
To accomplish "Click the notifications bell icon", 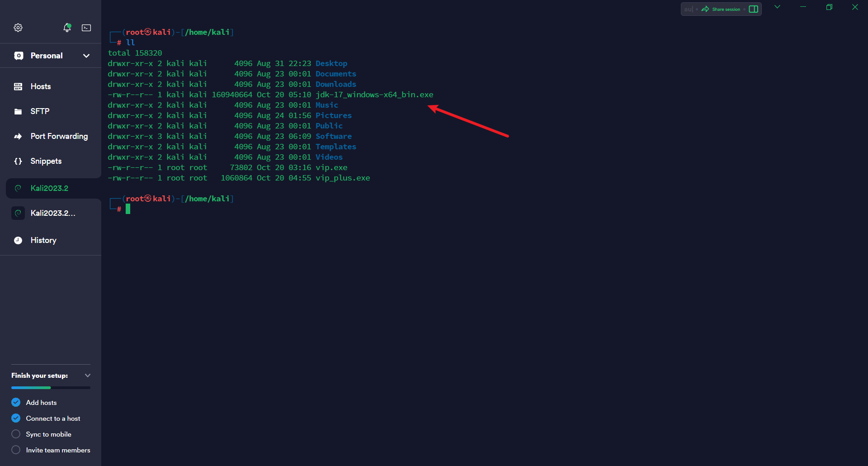I will pos(67,28).
